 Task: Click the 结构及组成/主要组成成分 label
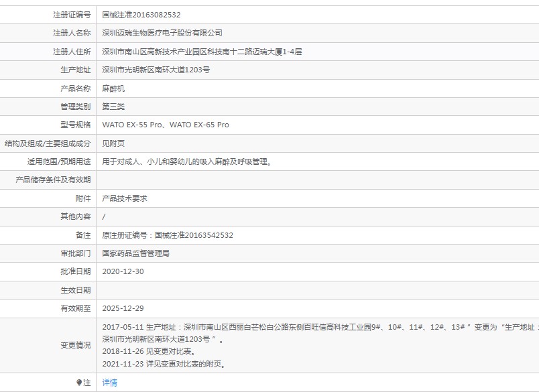point(48,143)
